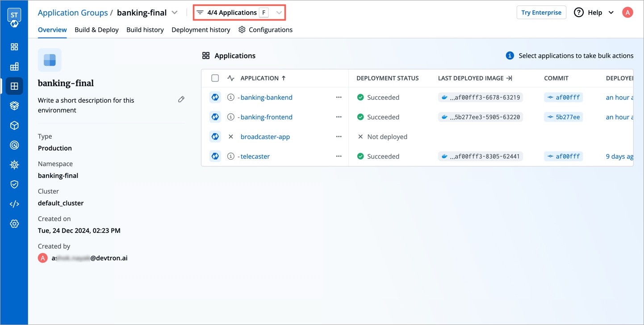The width and height of the screenshot is (644, 325).
Task: Open Global Configurations gear in sidebar
Action: point(14,224)
